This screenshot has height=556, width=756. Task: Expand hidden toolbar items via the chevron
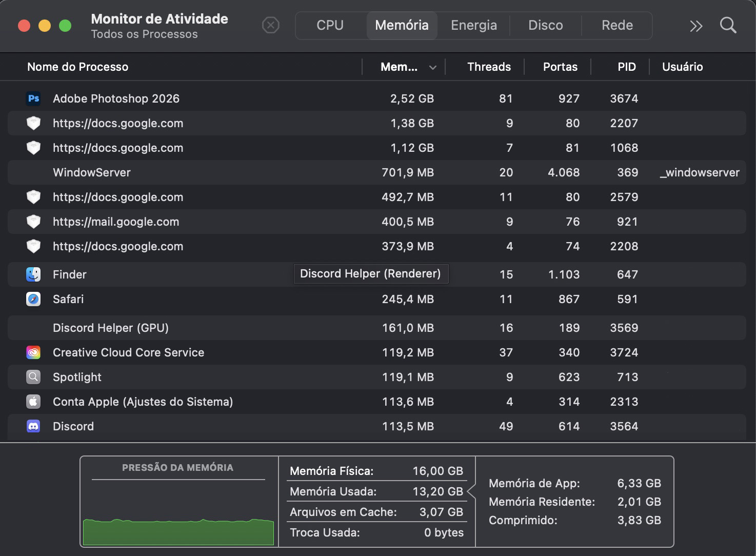click(x=695, y=25)
